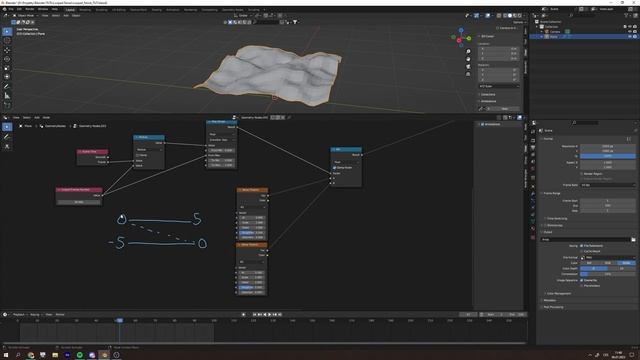Switch to the Layout workspace tab
640x360 pixels.
click(x=70, y=9)
